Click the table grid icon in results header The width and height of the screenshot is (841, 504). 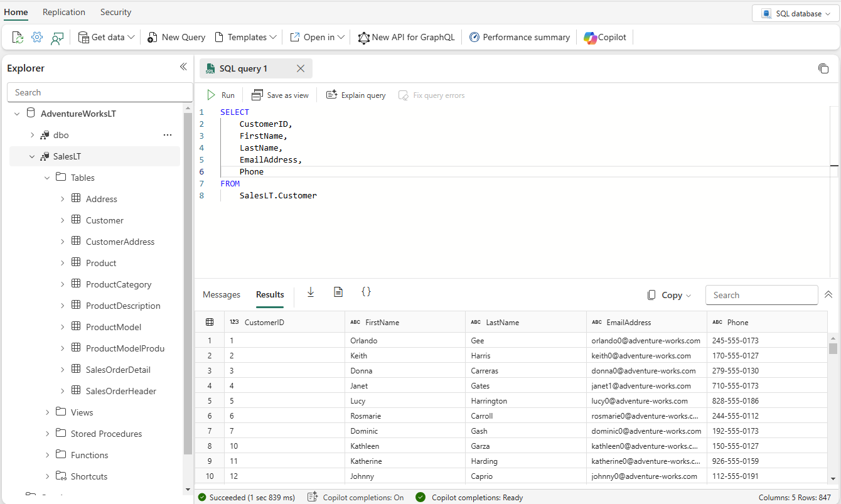[x=210, y=323]
